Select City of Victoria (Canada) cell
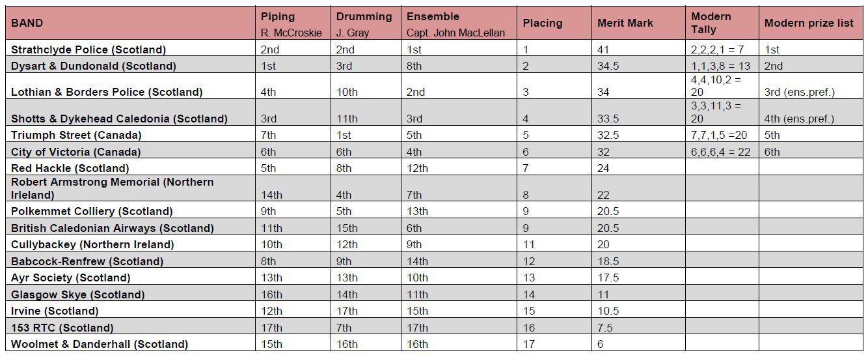The image size is (868, 357). pos(130,152)
